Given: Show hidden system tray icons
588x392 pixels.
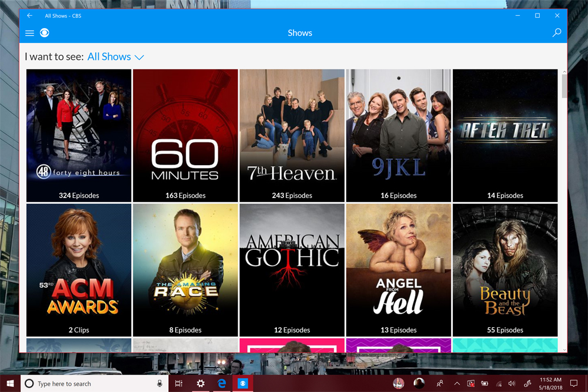Looking at the screenshot, I should click(x=457, y=383).
